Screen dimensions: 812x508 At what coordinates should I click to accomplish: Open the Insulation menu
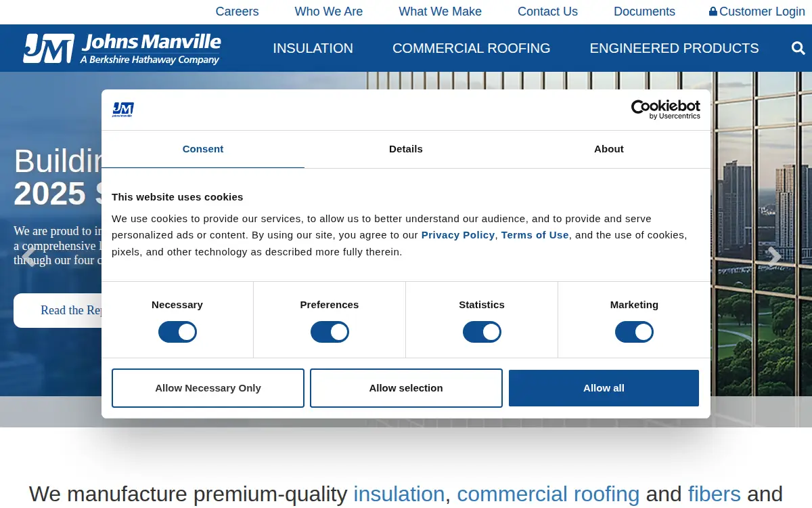[x=313, y=48]
